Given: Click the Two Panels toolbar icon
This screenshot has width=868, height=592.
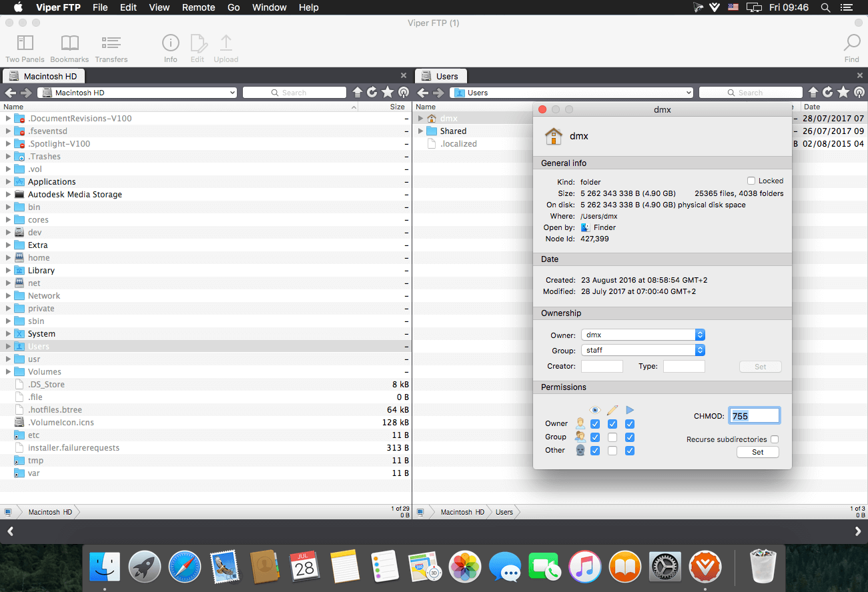Looking at the screenshot, I should pyautogui.click(x=25, y=44).
